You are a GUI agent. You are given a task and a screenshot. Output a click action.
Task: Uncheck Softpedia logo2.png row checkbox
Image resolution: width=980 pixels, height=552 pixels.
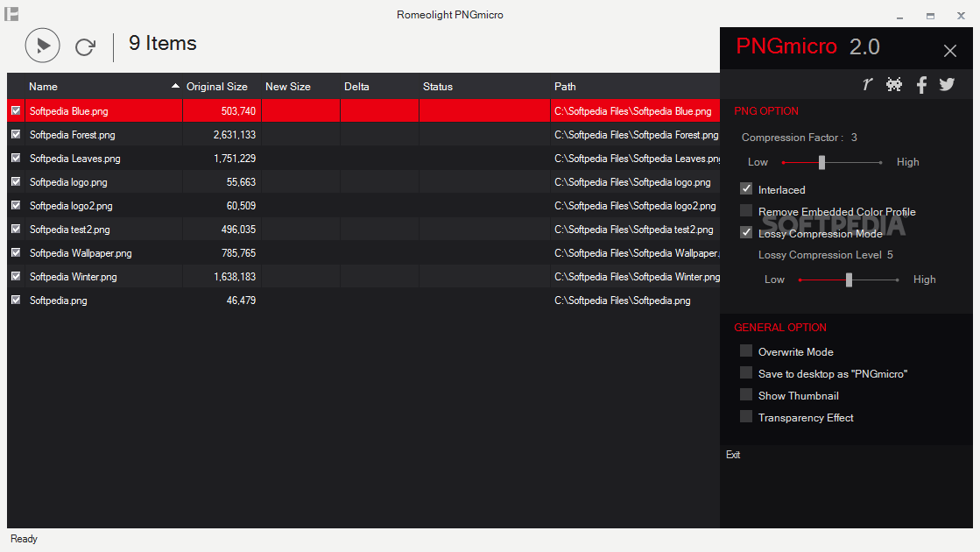point(16,205)
